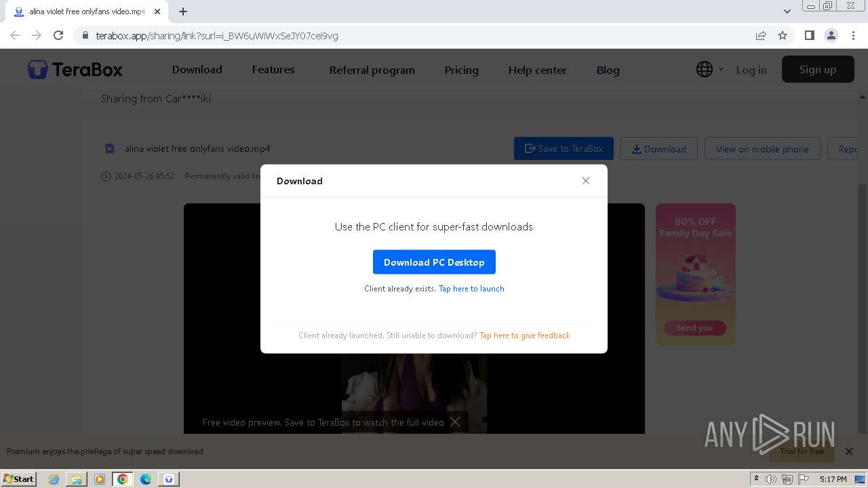
Task: Open Chrome three-dot menu
Action: coord(853,35)
